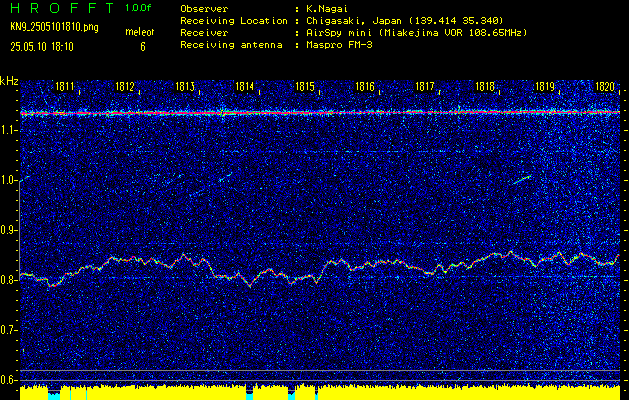Click the 1814 time marker
Image resolution: width=629 pixels, height=400 pixels.
pos(245,86)
